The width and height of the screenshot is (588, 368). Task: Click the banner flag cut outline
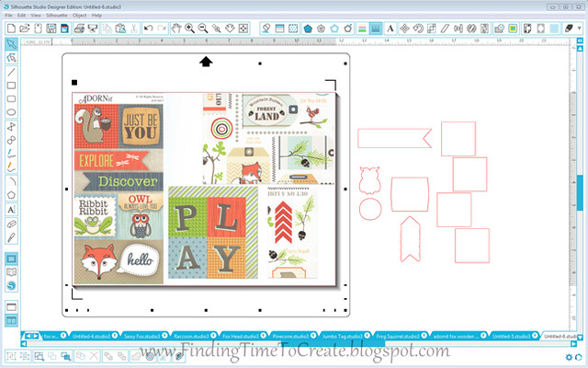[387, 138]
